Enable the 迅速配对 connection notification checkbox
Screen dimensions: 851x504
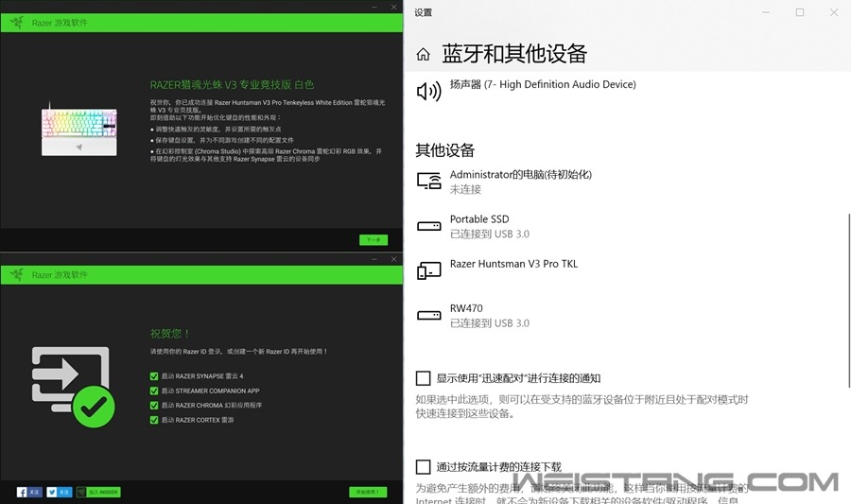[x=424, y=378]
